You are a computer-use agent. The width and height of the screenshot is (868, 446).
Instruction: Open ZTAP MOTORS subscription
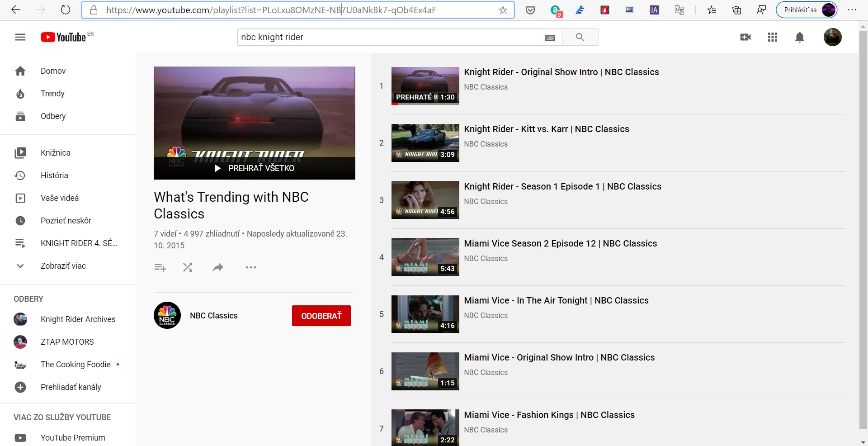68,342
